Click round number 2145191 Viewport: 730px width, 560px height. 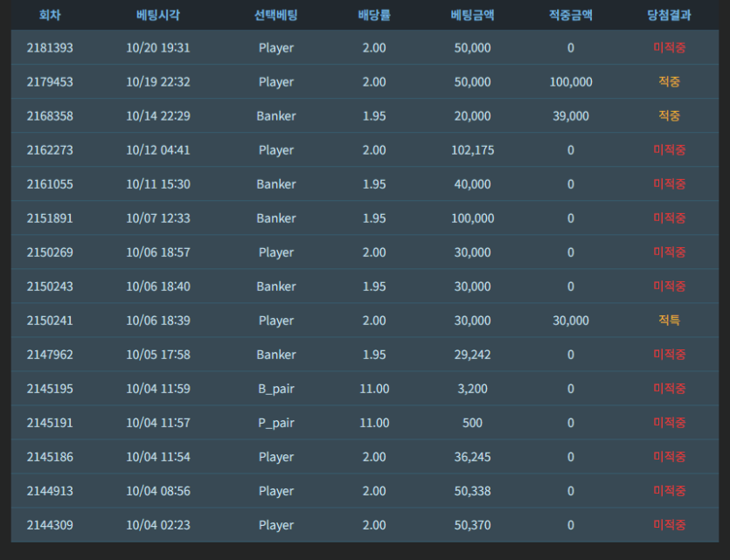click(50, 423)
